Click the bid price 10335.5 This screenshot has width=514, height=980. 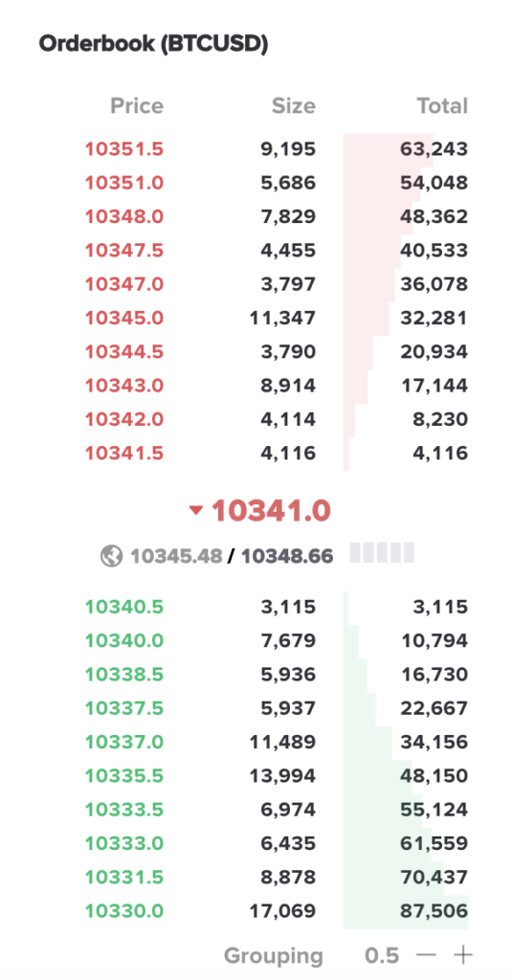tap(123, 775)
